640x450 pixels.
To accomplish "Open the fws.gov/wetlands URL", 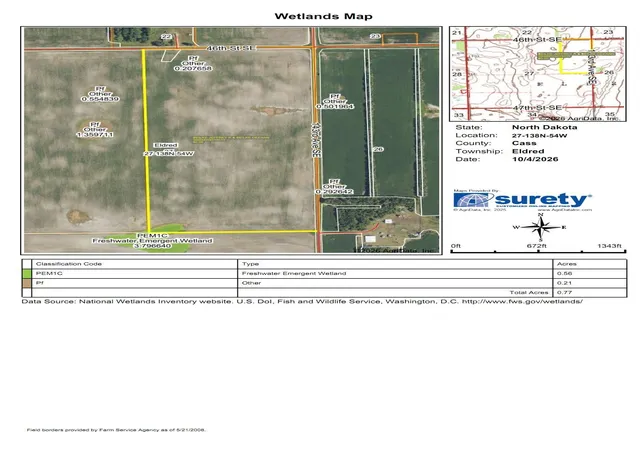I will coord(522,302).
